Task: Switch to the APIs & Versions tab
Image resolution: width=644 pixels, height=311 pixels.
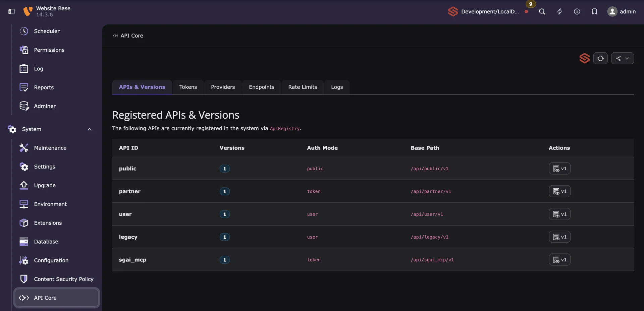Action: pos(142,87)
